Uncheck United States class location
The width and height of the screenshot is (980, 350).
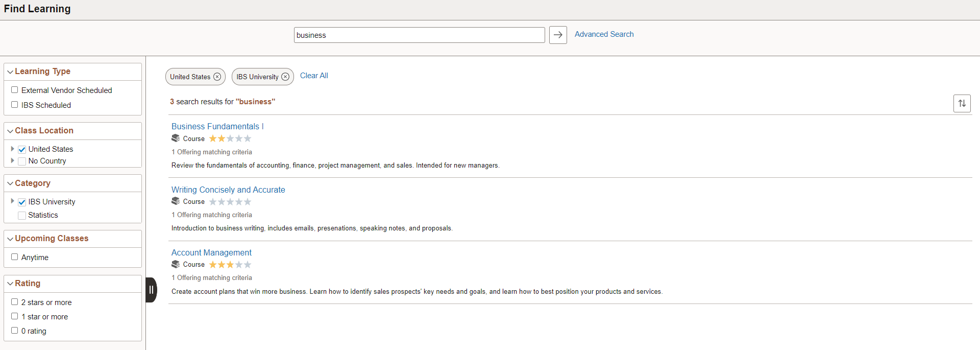(x=22, y=149)
